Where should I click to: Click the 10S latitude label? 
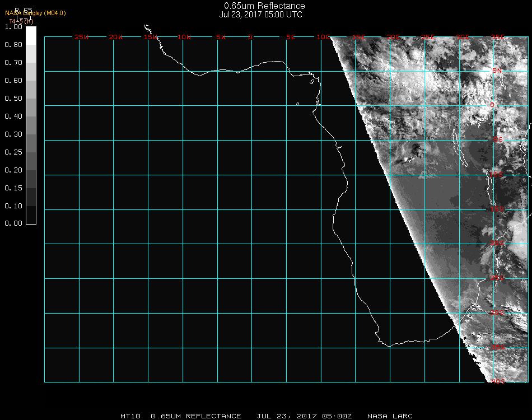click(x=496, y=174)
